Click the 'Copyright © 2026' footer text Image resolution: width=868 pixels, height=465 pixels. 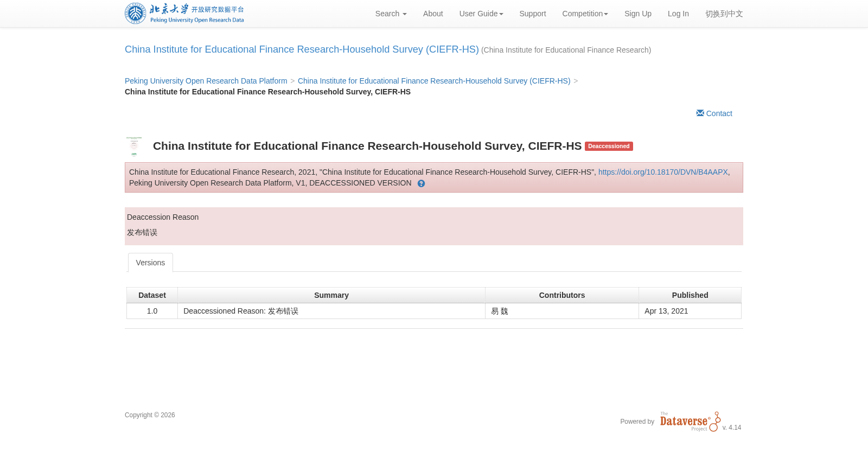[150, 415]
